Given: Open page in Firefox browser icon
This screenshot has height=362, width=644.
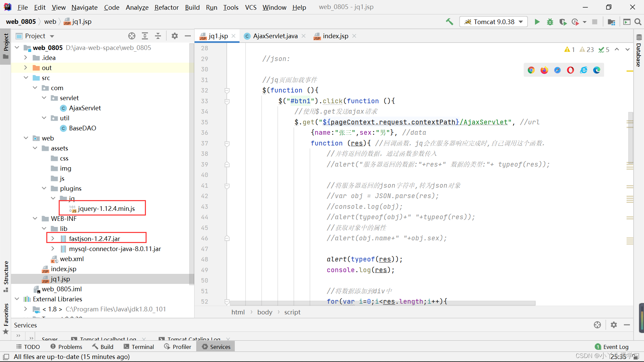Looking at the screenshot, I should click(x=544, y=70).
